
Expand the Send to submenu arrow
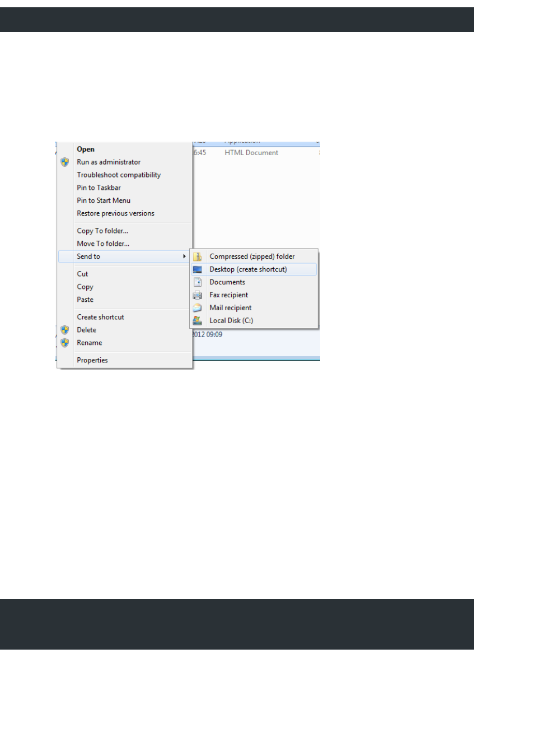[x=184, y=256]
